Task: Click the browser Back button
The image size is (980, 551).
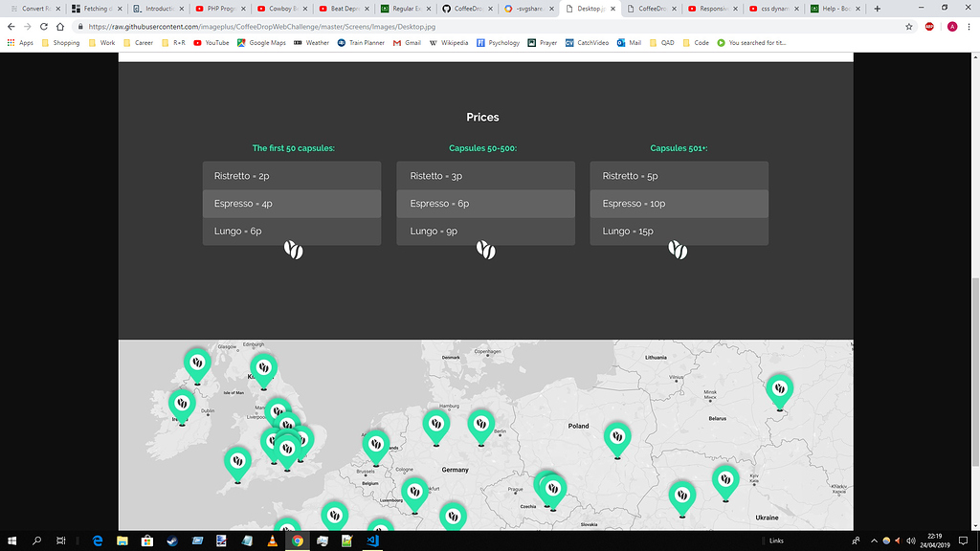Action: (x=12, y=28)
